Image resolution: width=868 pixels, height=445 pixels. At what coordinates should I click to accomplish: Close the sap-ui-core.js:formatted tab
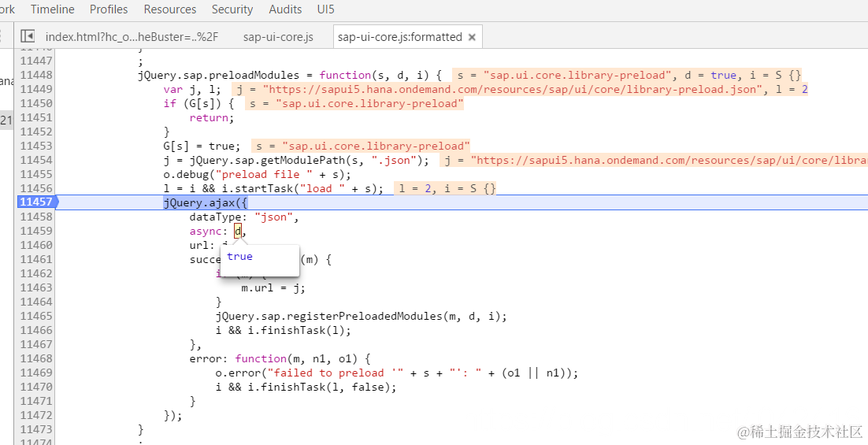coord(472,37)
